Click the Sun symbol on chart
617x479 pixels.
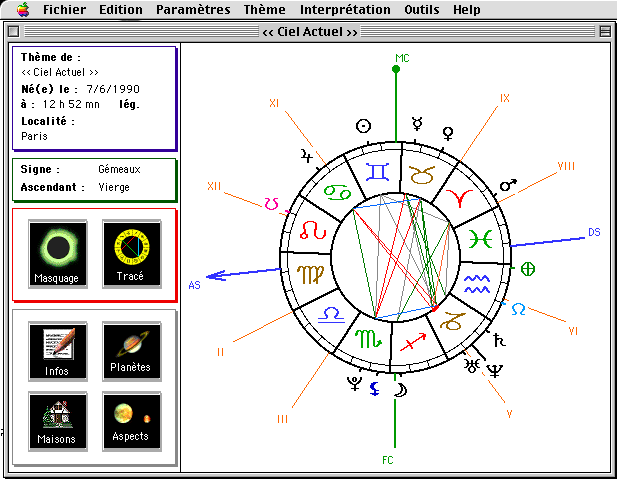(364, 126)
